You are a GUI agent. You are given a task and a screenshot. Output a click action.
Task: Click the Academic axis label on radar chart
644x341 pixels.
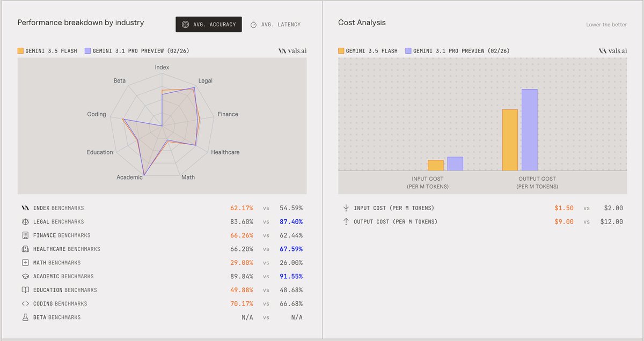(130, 177)
